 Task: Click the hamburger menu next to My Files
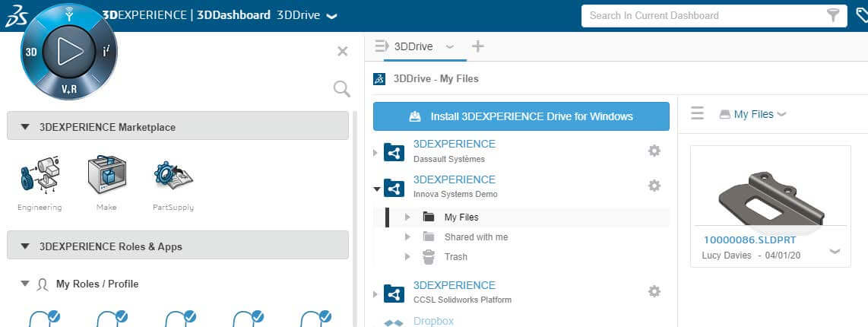(698, 114)
